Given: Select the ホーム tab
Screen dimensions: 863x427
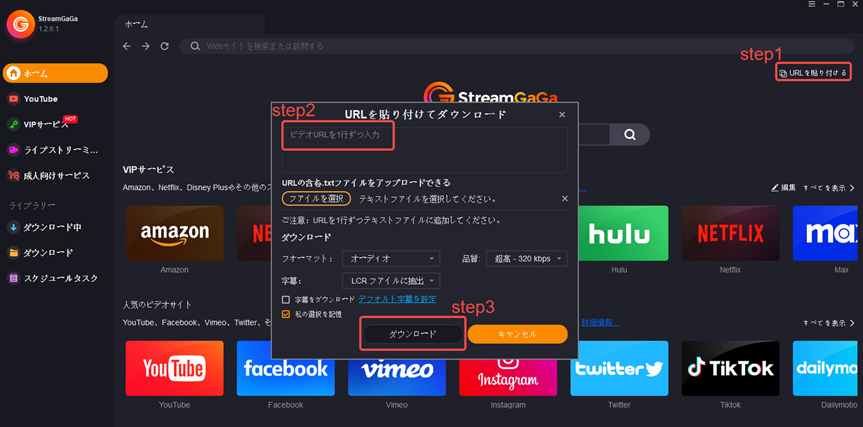Looking at the screenshot, I should click(189, 24).
